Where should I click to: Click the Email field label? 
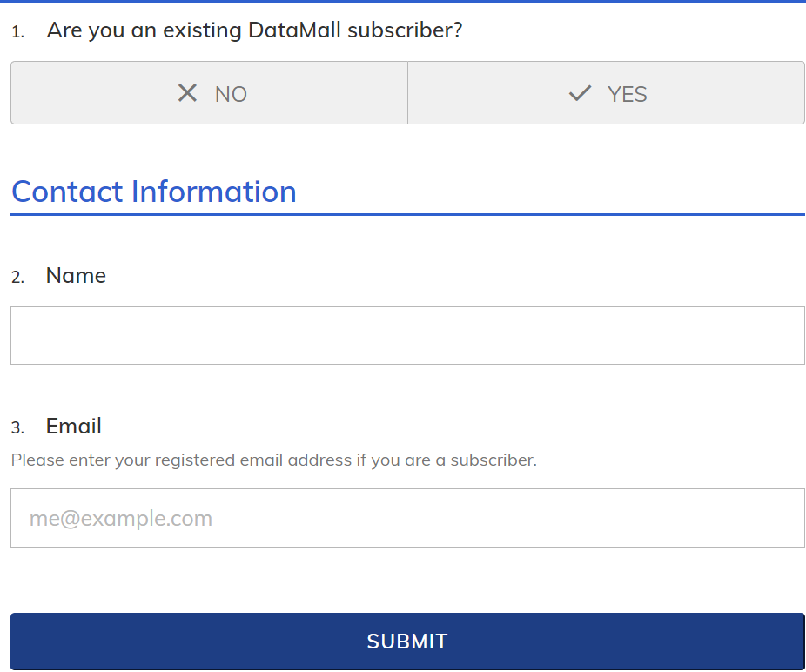(x=74, y=427)
